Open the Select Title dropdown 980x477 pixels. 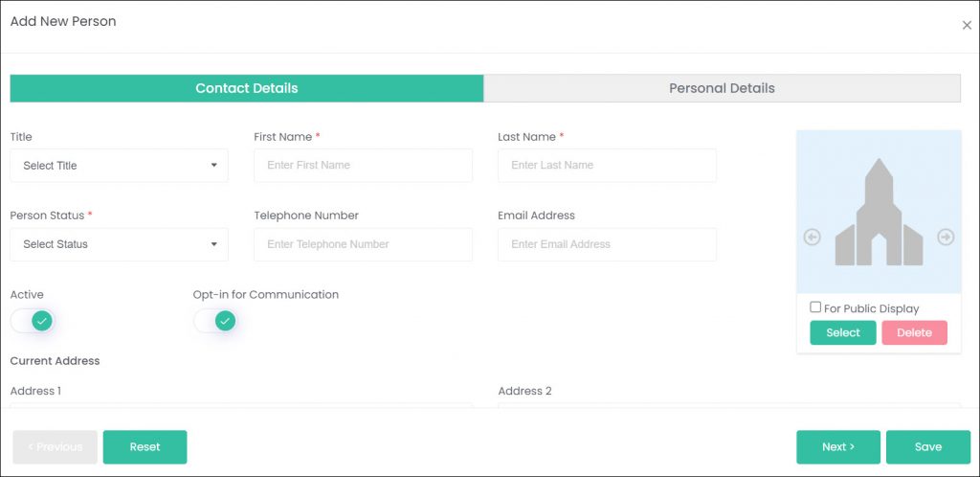coord(120,166)
